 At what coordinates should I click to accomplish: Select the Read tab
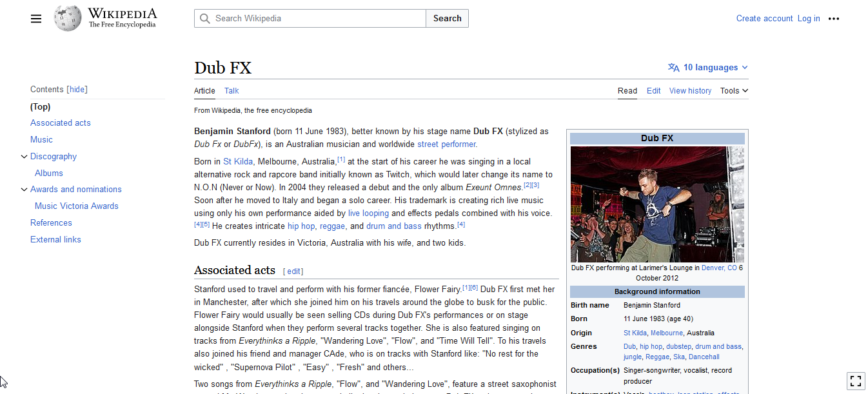[x=627, y=91]
